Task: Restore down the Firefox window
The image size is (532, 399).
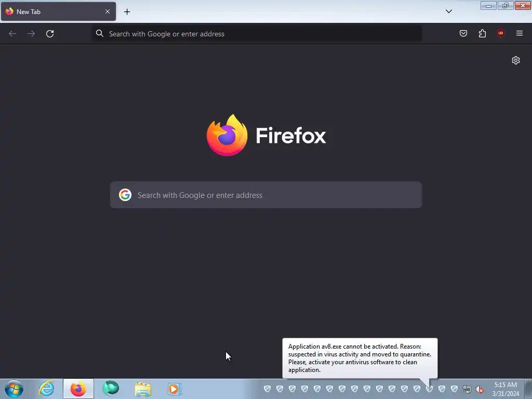Action: point(506,5)
